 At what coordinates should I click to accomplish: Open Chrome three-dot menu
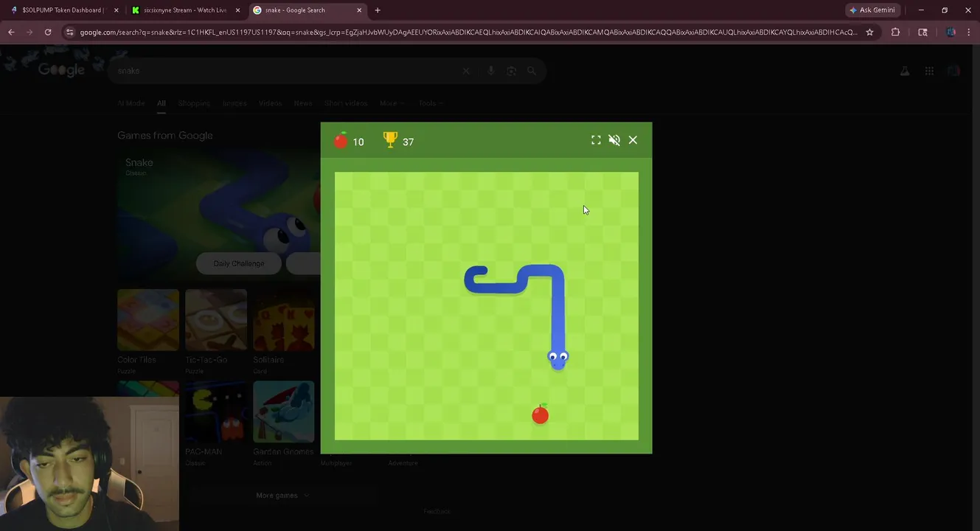tap(969, 32)
